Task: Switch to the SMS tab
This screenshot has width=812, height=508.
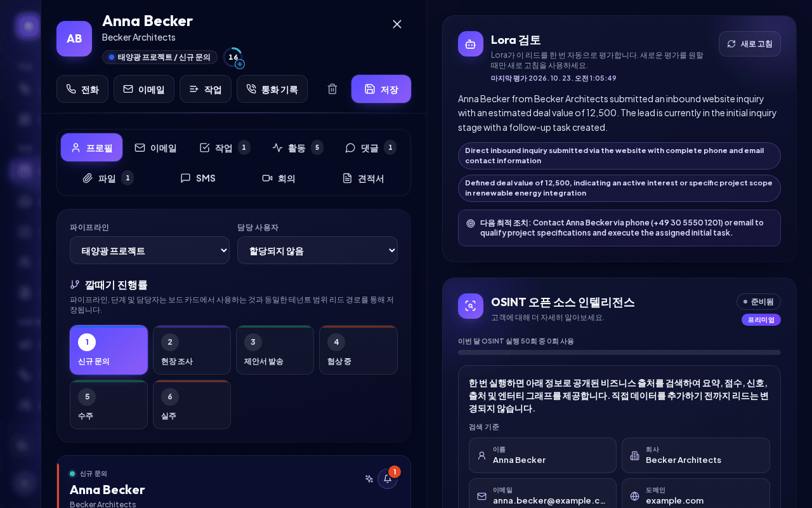Action: pos(198,178)
